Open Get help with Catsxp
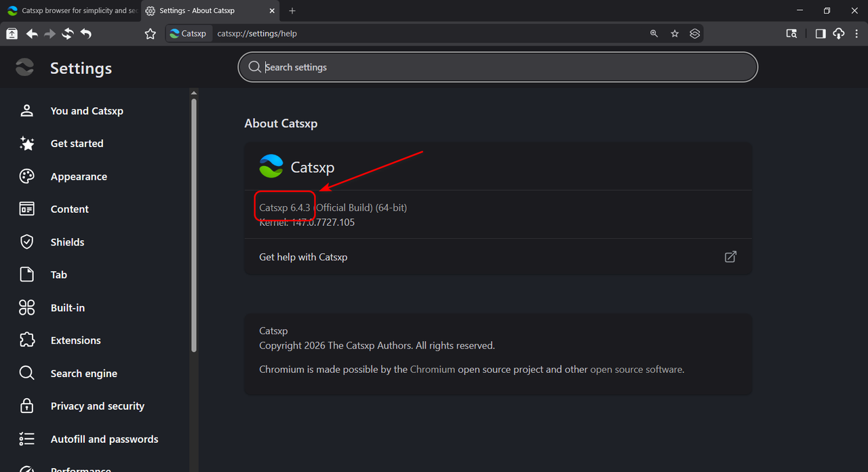868x472 pixels. (498, 257)
